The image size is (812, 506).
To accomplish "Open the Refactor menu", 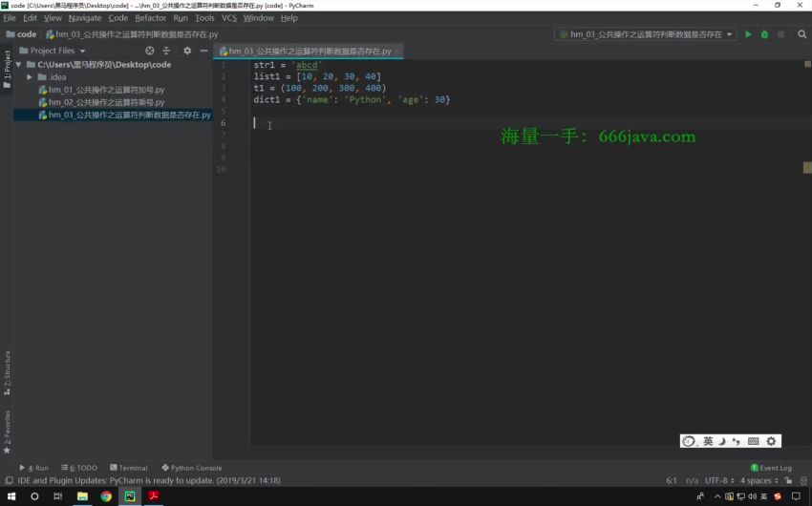I will point(150,18).
